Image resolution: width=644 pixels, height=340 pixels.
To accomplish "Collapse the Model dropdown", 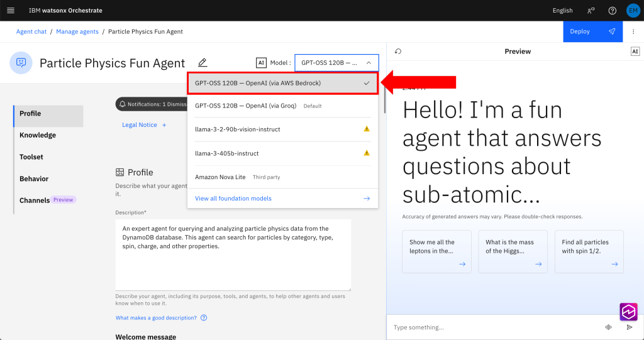I will [369, 63].
